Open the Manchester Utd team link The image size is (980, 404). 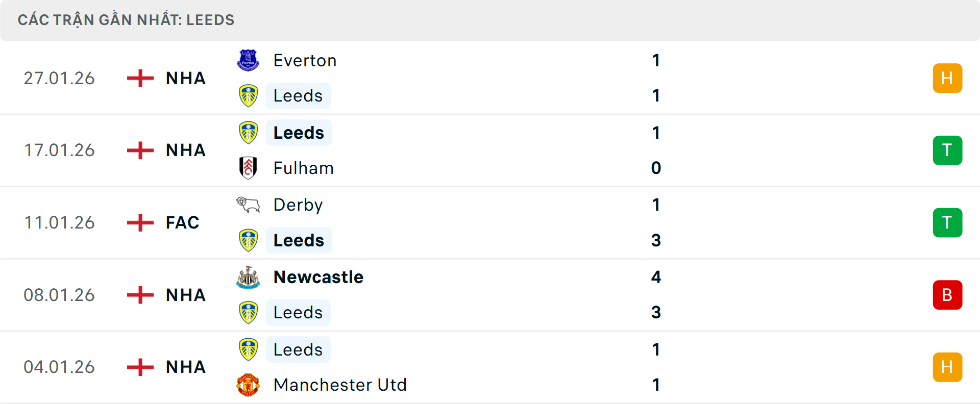coord(340,385)
